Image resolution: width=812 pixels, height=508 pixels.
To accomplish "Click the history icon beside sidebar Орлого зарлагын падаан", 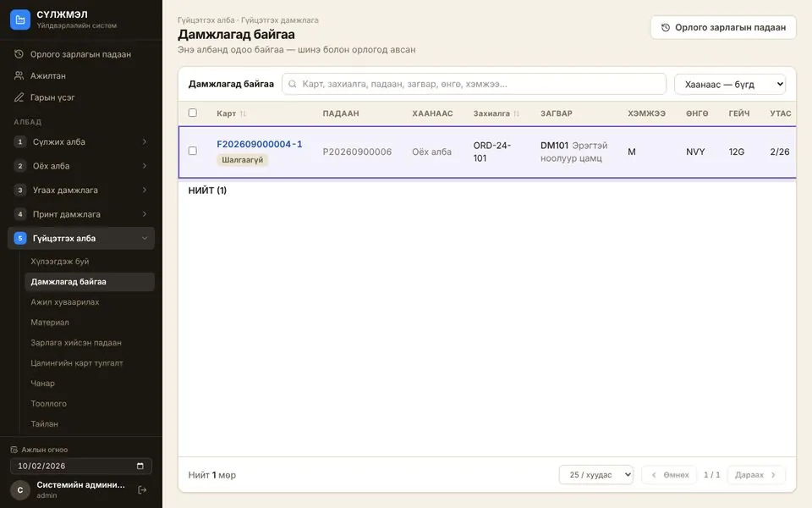I will (19, 54).
